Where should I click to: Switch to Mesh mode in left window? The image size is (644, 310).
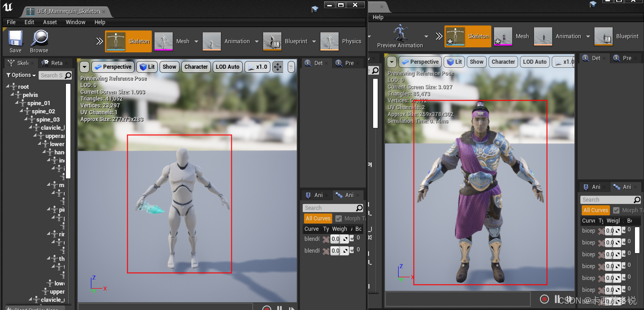[x=173, y=41]
